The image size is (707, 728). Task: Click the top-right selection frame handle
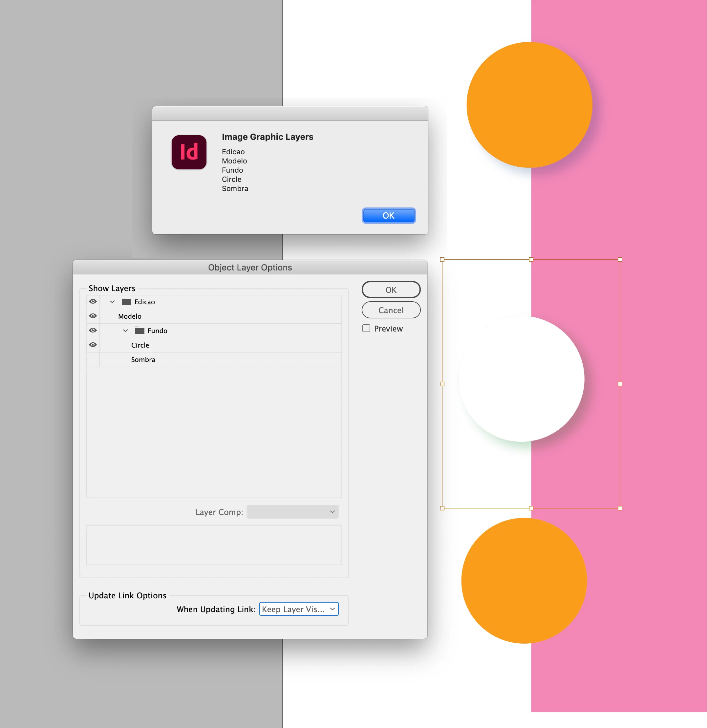coord(620,260)
